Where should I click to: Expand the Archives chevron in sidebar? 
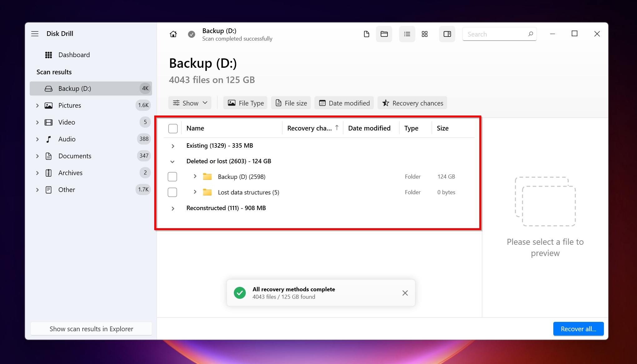(x=37, y=173)
